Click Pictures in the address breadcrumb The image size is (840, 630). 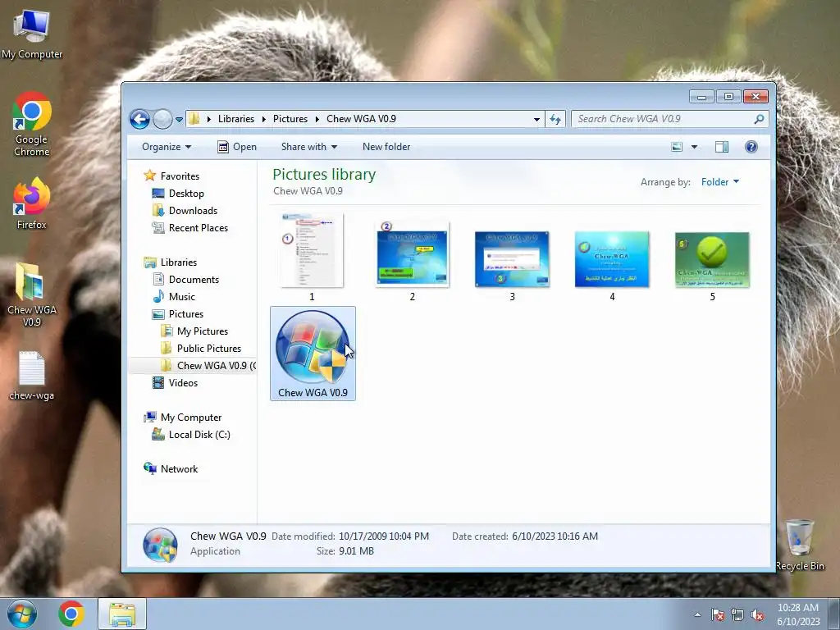point(290,119)
